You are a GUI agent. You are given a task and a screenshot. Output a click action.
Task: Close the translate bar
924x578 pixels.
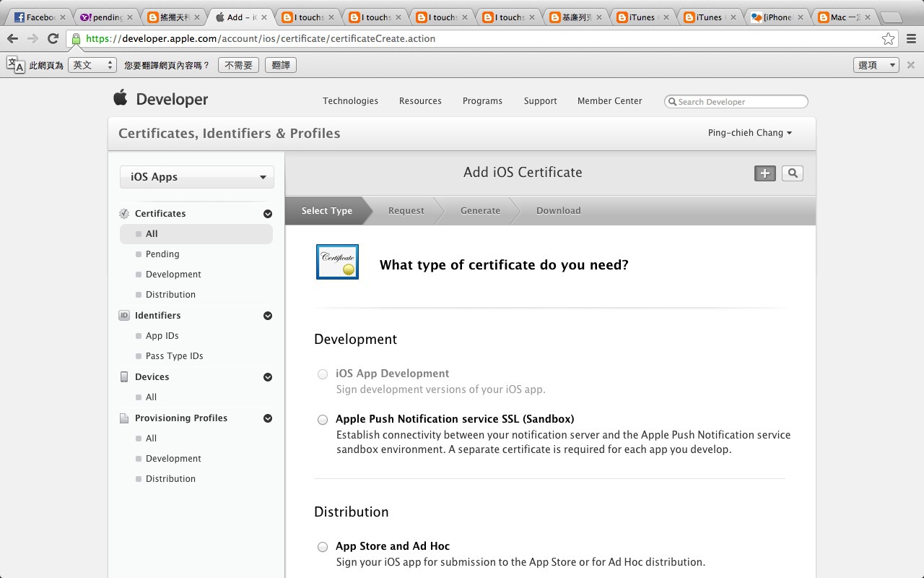tap(911, 65)
